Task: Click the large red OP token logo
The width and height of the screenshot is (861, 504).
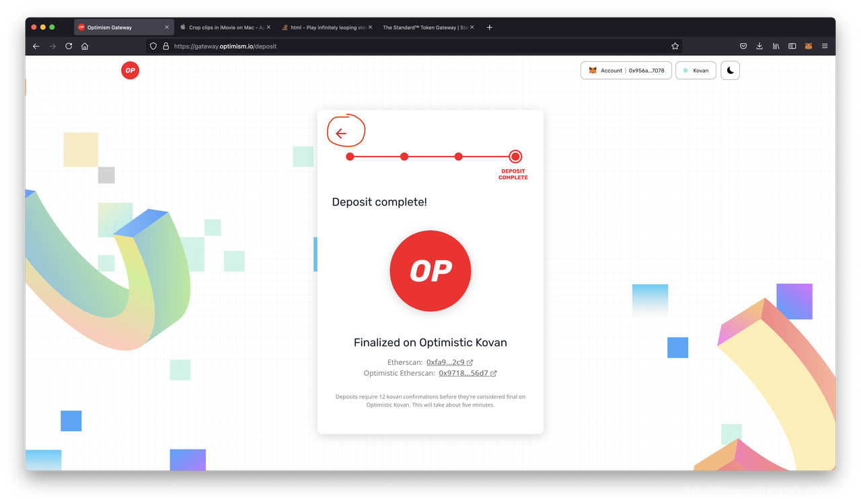Action: pyautogui.click(x=430, y=271)
